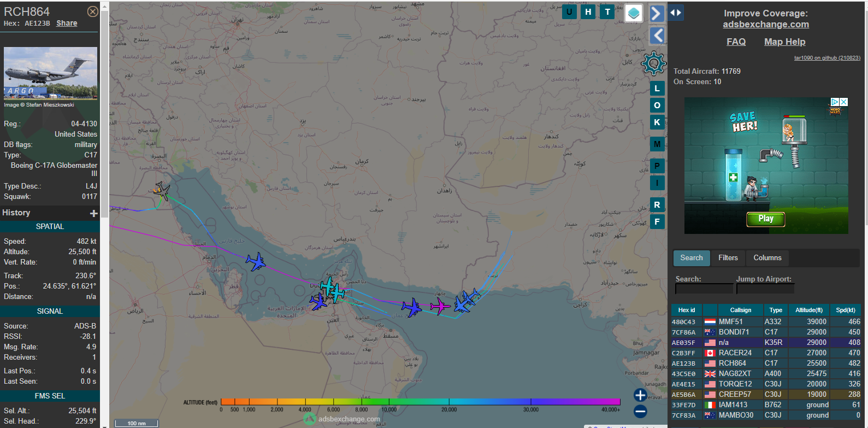Switch to the Columns tab

click(x=767, y=258)
